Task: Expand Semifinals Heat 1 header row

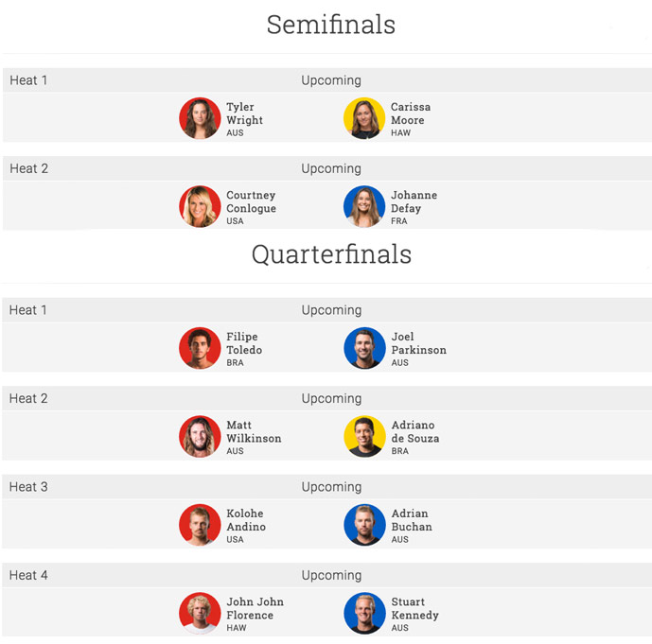Action: click(x=327, y=80)
